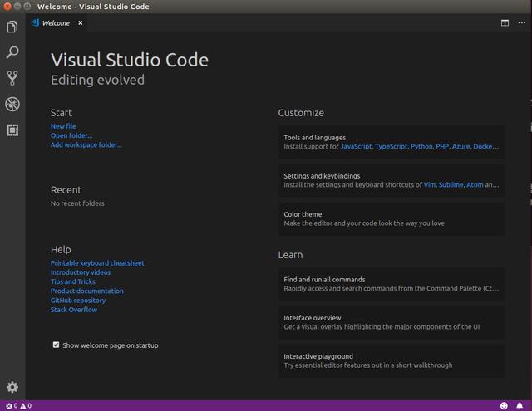Open the Source Control icon
Viewport: 532px width, 411px height.
point(12,78)
